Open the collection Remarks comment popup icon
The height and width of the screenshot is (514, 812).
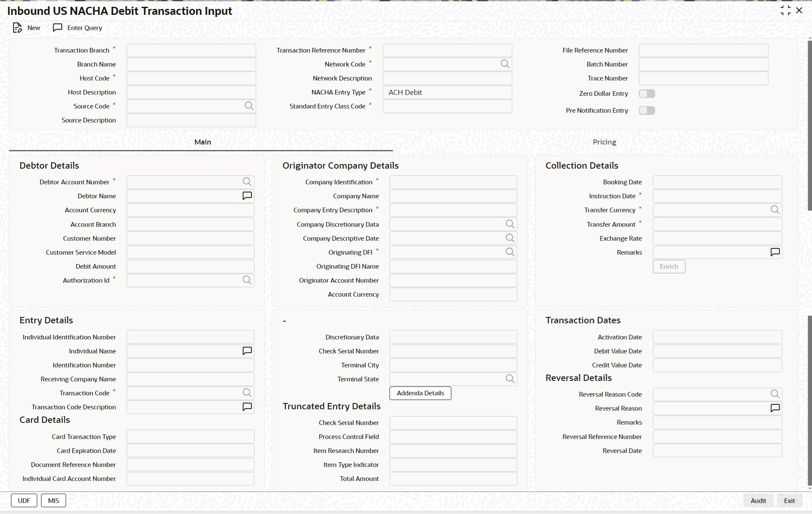tap(775, 252)
